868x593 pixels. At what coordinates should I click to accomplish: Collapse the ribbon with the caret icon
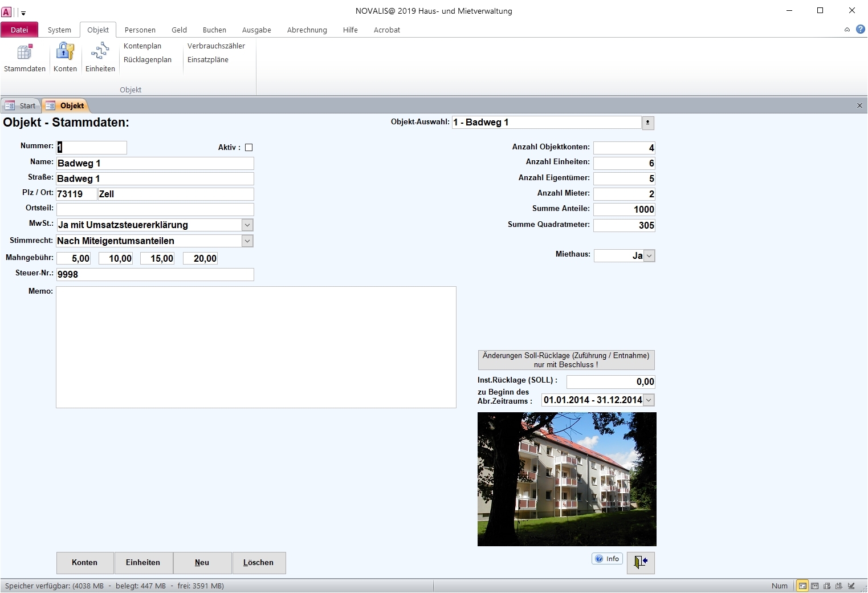coord(847,30)
